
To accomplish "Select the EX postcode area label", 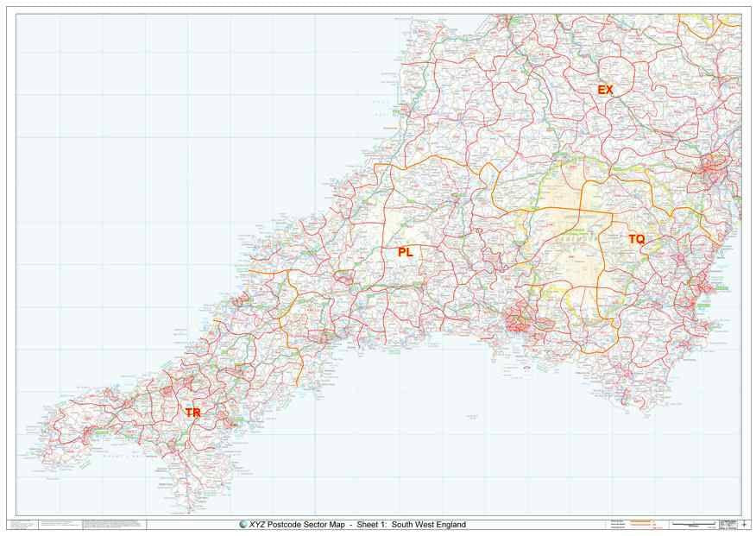I will (x=607, y=89).
